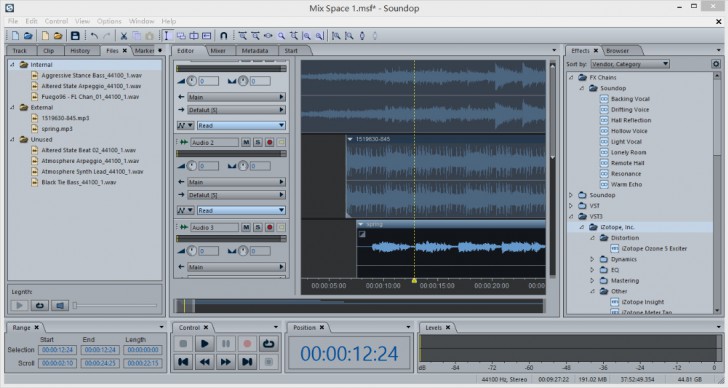Click the Backing Vocal FX chain icon
Image resolution: width=728 pixels, height=388 pixels.
pos(604,99)
